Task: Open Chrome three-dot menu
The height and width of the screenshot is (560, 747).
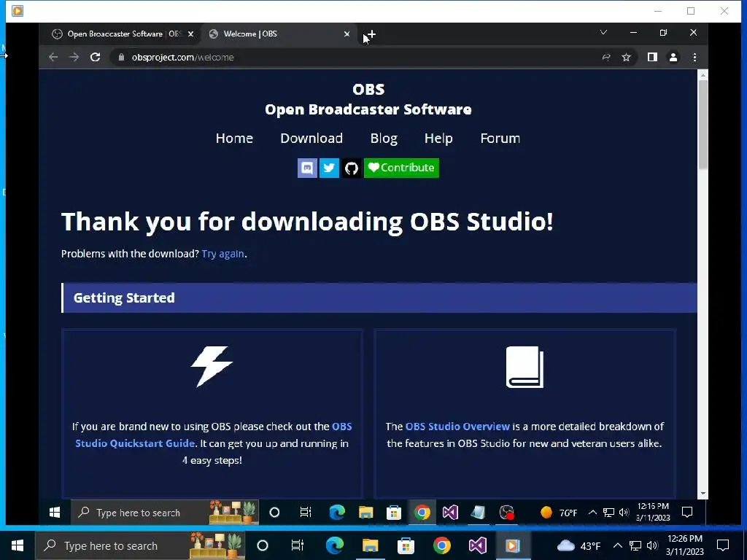Action: click(x=694, y=57)
